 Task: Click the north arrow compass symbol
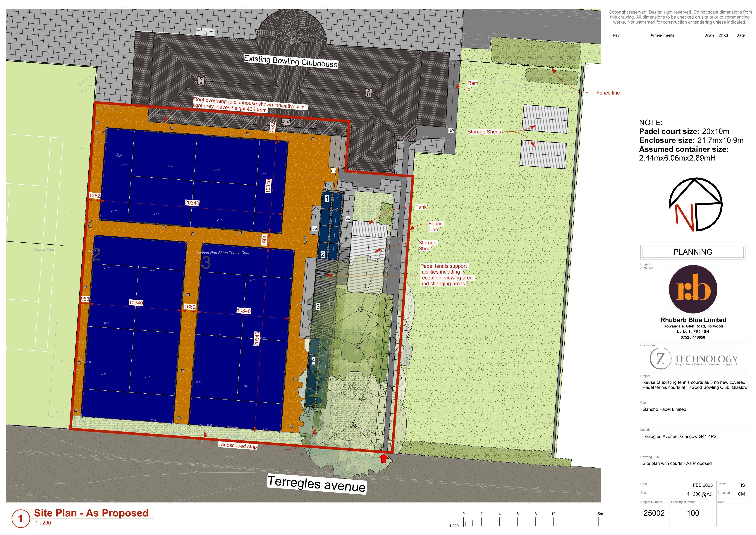tap(695, 204)
